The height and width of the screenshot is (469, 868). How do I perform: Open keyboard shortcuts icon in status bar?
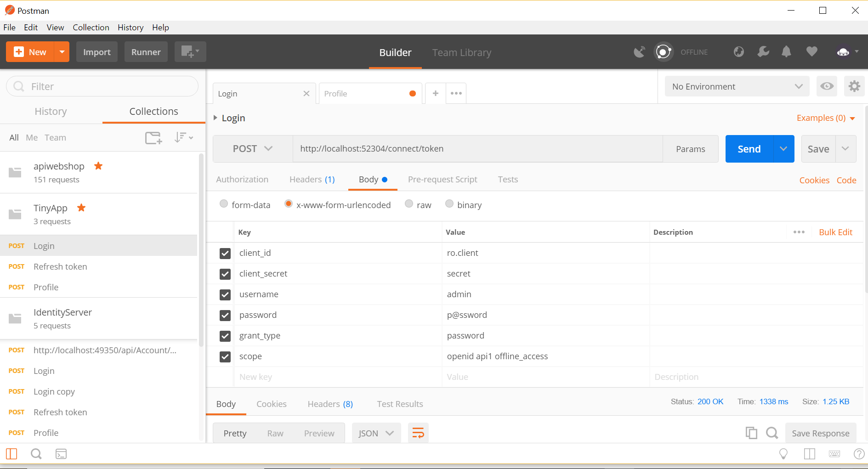(x=834, y=454)
